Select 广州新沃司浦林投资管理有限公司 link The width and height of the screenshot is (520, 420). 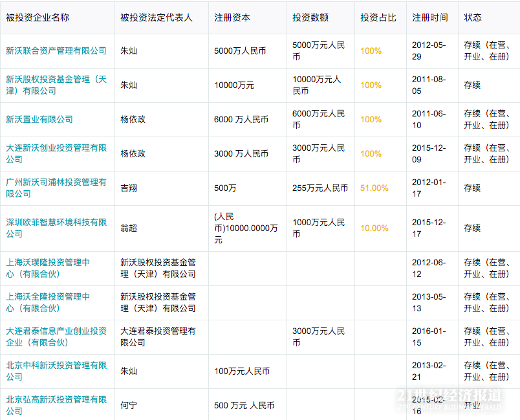point(56,188)
